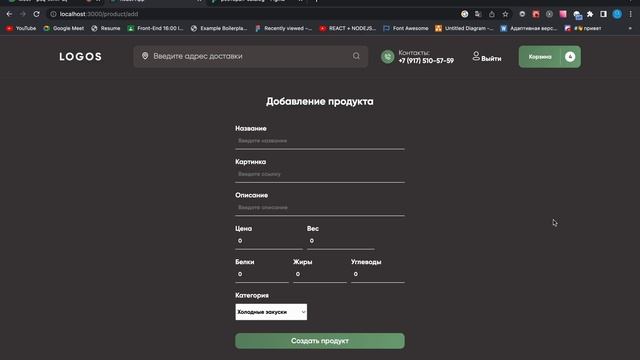The width and height of the screenshot is (640, 360).
Task: Show more bookmarks via overflow chevron
Action: (630, 28)
